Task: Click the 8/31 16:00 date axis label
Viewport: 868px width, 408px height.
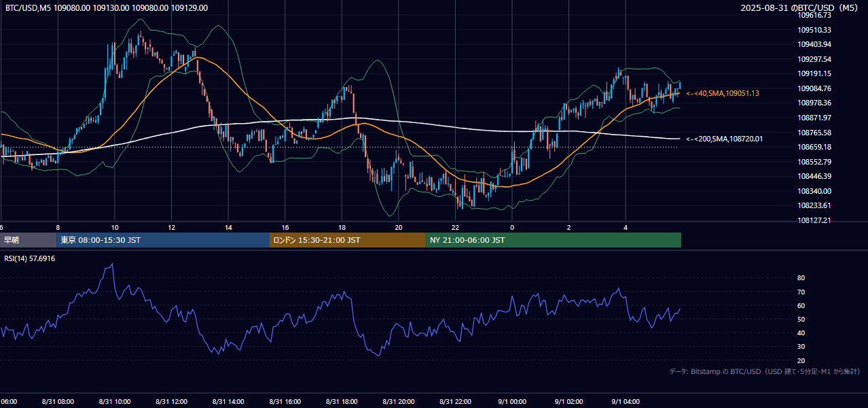Action: tap(285, 402)
